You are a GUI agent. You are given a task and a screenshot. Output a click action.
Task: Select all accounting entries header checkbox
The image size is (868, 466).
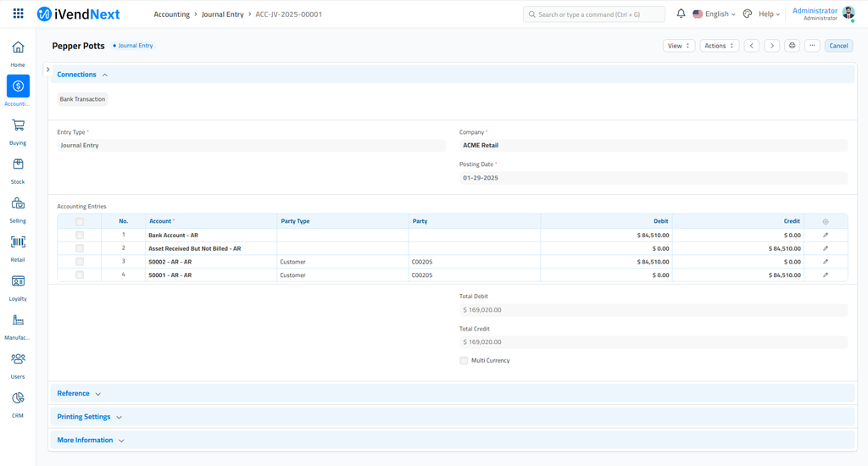pos(80,221)
